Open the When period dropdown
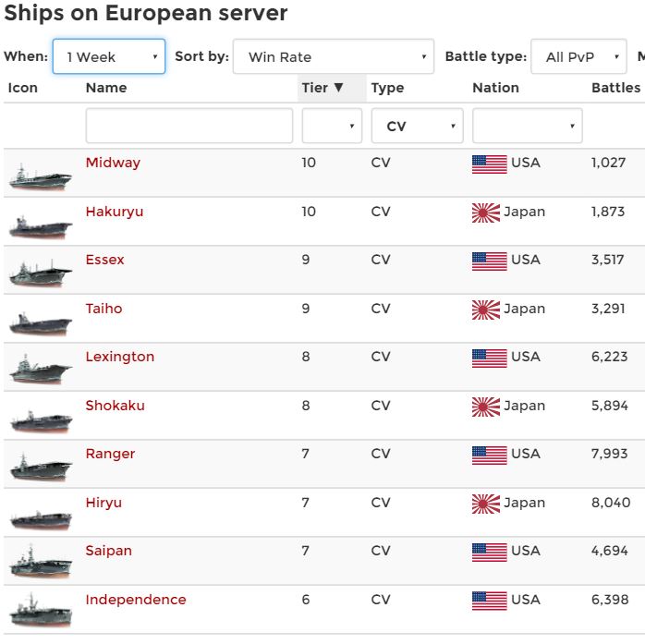This screenshot has height=644, width=645. pyautogui.click(x=109, y=56)
